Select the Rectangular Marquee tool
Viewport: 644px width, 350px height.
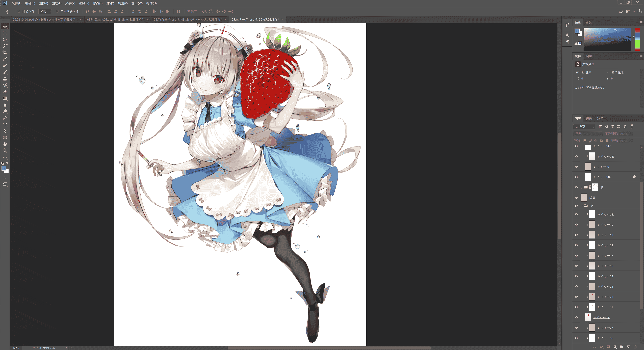click(x=5, y=33)
